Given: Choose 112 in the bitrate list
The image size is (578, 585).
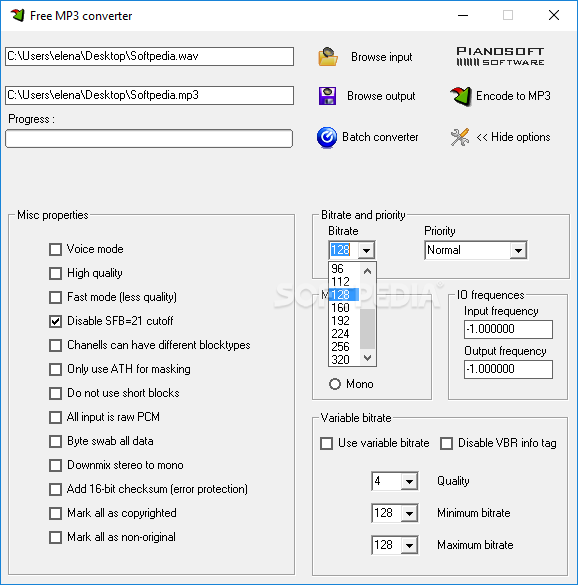Looking at the screenshot, I should coord(344,282).
